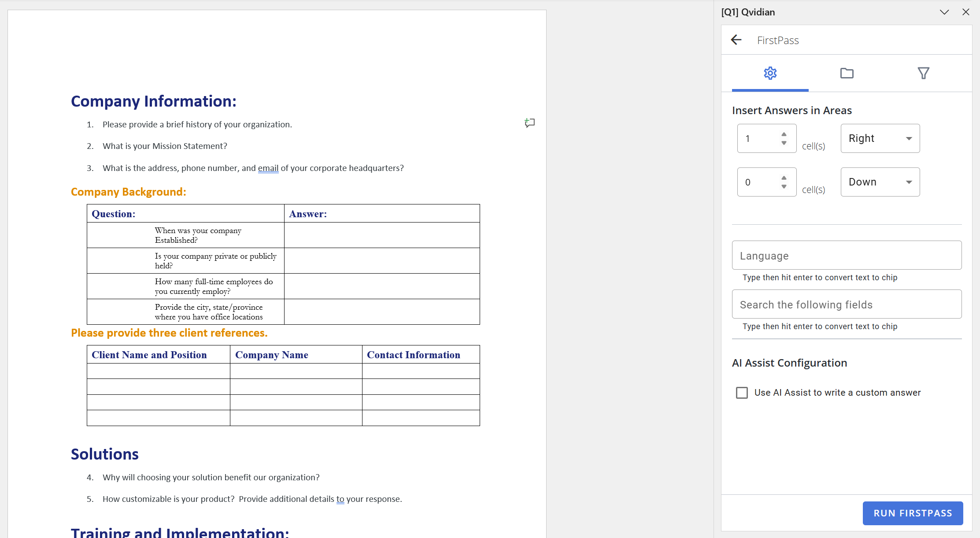Collapse the Qvidian pane using chevron
Viewport: 980px width, 538px height.
(944, 12)
